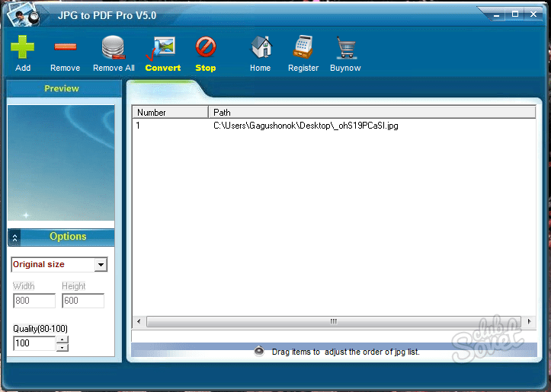
Task: Click the Preview panel header
Action: coord(64,88)
